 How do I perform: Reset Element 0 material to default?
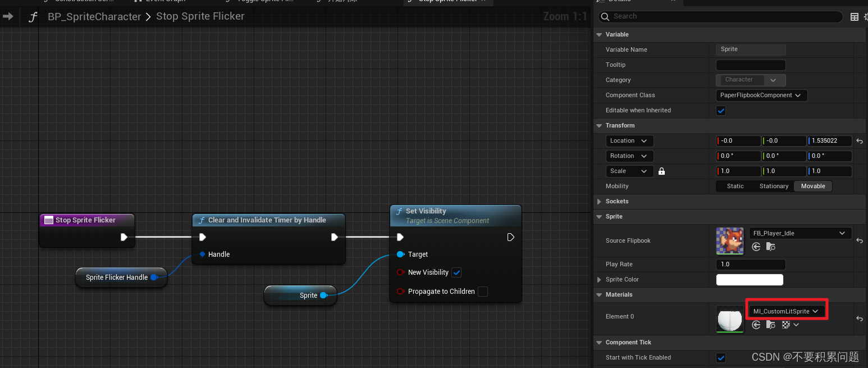tap(860, 319)
